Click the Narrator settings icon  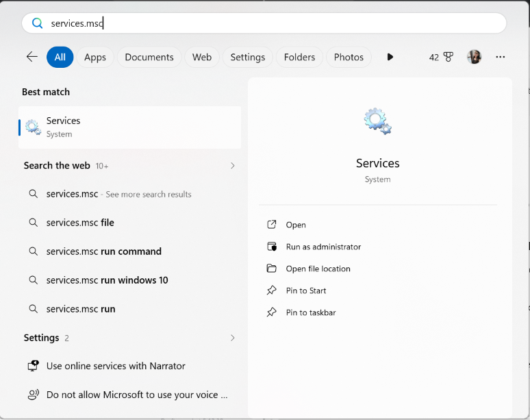point(33,366)
